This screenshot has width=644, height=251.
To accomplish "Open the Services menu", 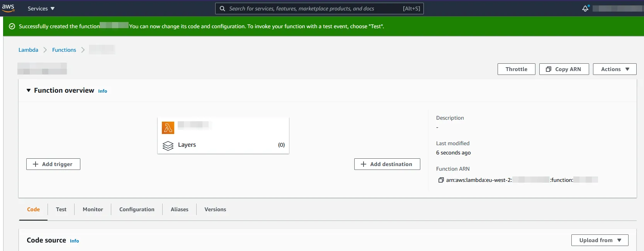I will tap(41, 8).
